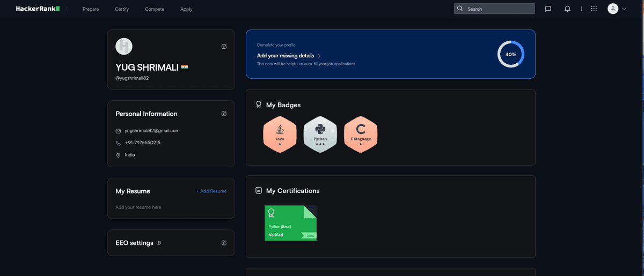
Task: Click the 40% profile completion ring
Action: pyautogui.click(x=511, y=54)
